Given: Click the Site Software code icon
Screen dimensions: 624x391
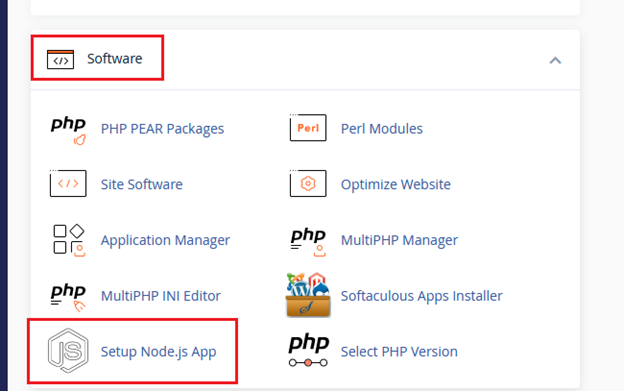Looking at the screenshot, I should pos(68,183).
